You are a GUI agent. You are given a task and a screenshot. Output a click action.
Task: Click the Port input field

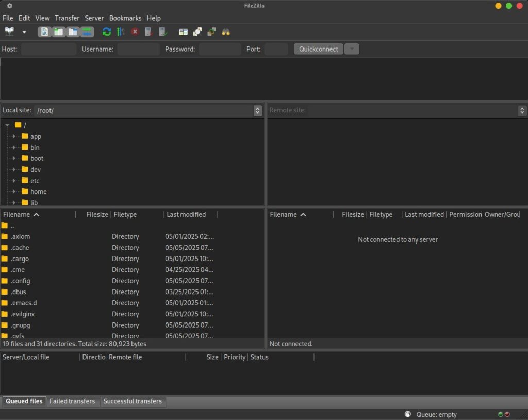(276, 49)
